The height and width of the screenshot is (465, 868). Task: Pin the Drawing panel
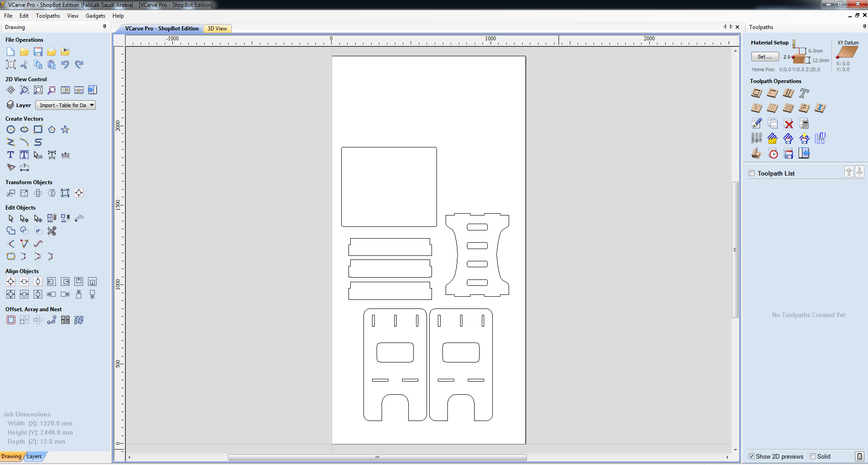[x=105, y=27]
